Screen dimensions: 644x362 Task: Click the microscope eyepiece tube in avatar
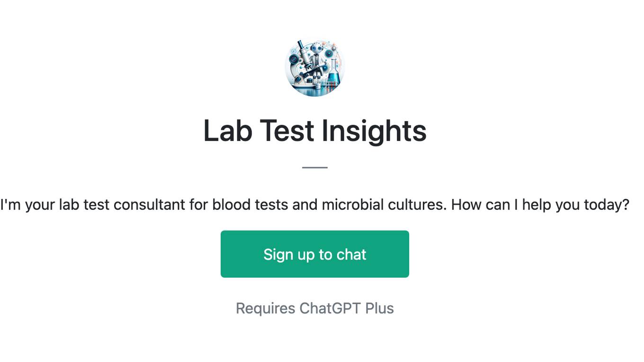point(301,45)
